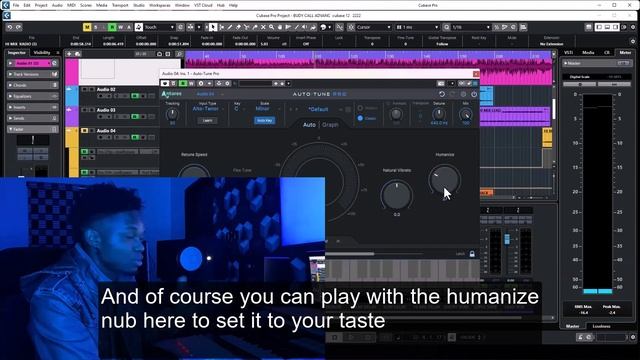Select the Erase tool
Screen dimensions: 640x360
click(238, 27)
